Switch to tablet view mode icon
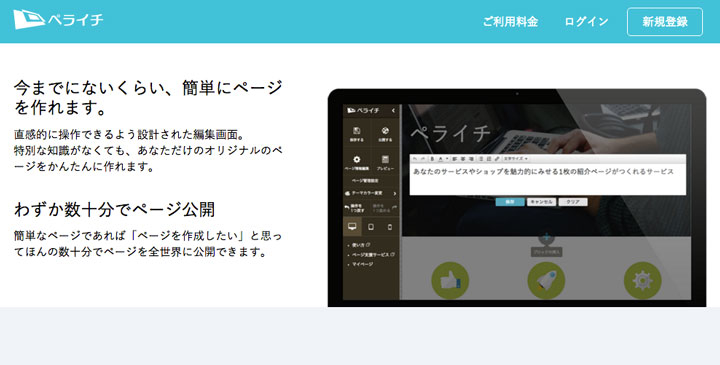720x365 pixels. point(371,227)
